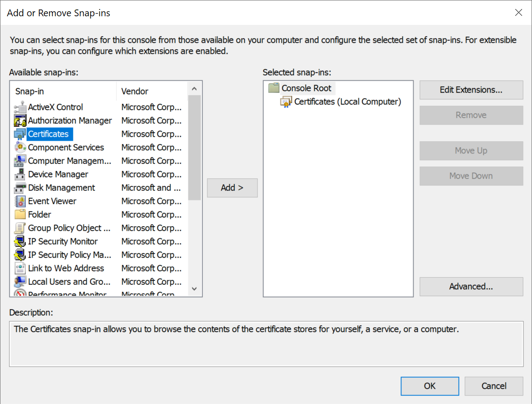Viewport: 532px width, 404px height.
Task: Select the Event Viewer icon
Action: [20, 201]
